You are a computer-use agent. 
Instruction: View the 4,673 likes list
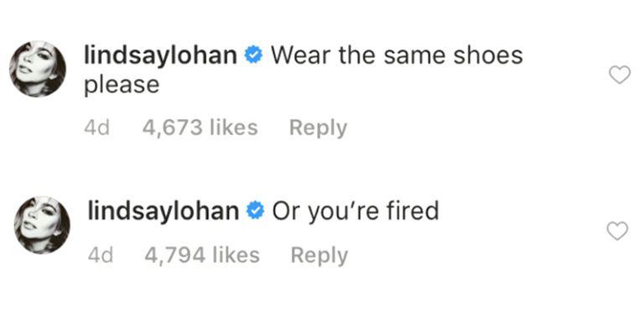pyautogui.click(x=200, y=127)
